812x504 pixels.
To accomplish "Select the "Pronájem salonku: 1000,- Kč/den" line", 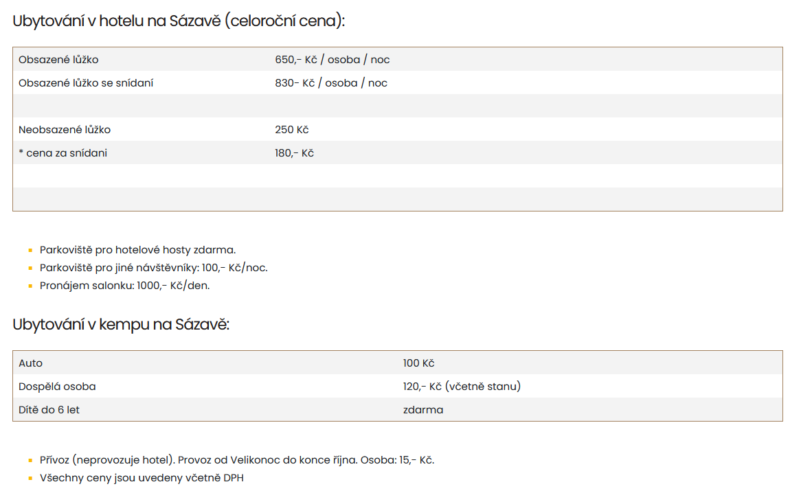I will (x=124, y=286).
